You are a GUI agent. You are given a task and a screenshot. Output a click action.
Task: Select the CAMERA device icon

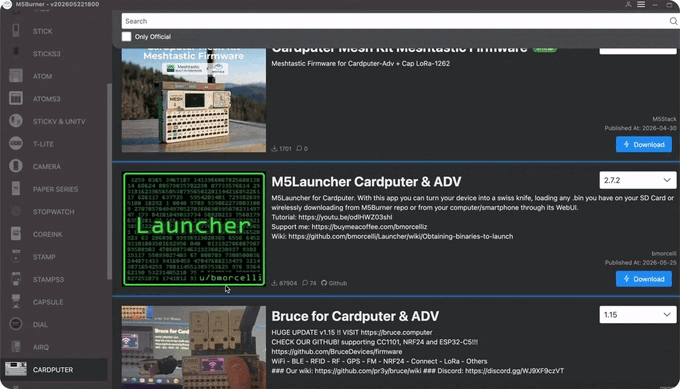(16, 166)
